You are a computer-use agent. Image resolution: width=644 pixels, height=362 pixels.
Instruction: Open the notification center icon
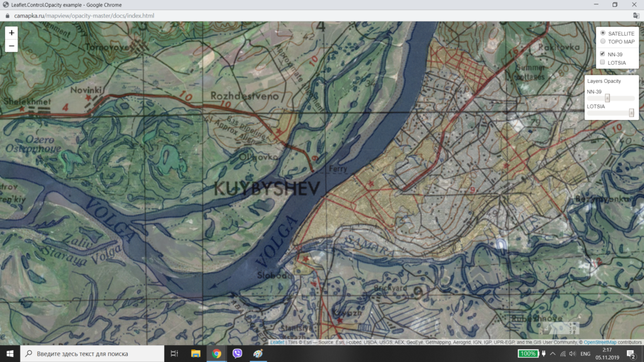coord(631,354)
